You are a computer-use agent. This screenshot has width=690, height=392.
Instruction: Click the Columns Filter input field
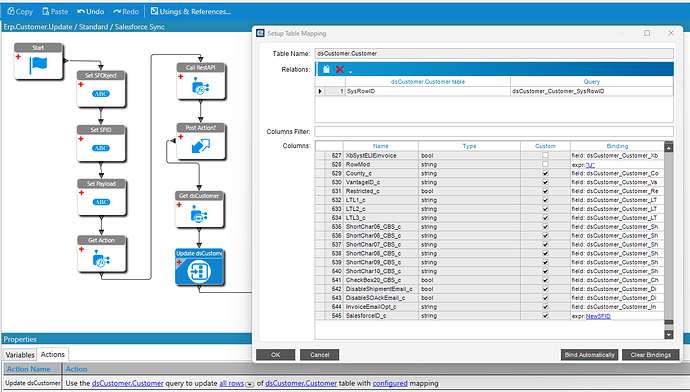(494, 132)
